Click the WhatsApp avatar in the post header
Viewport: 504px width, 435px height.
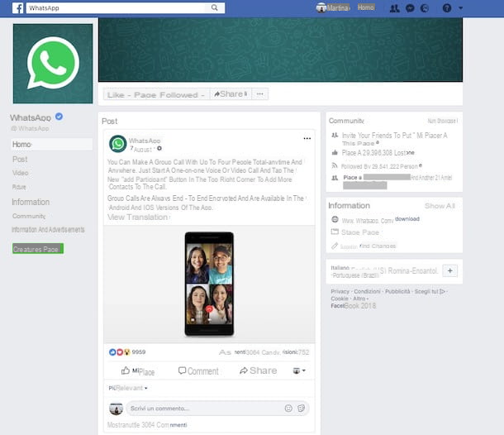pos(117,144)
